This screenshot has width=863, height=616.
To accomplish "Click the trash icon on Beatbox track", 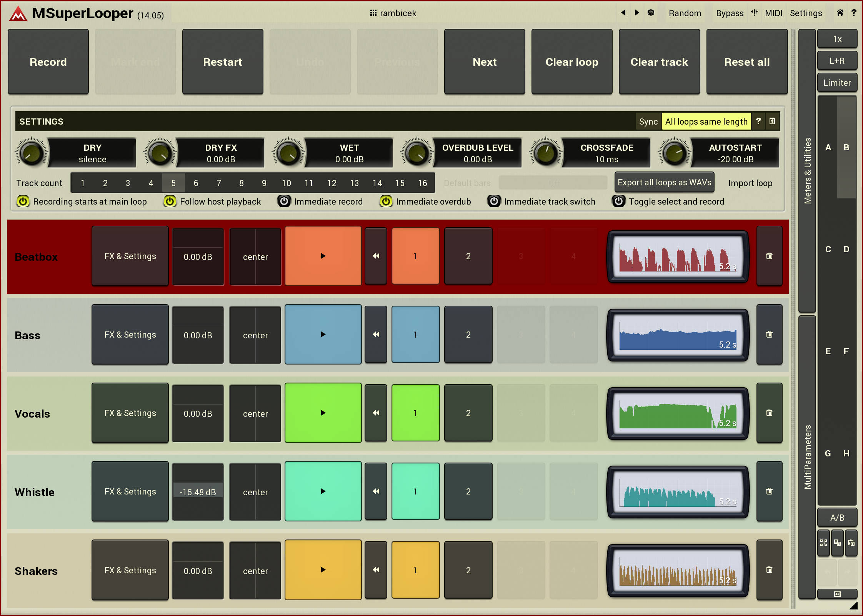I will 769,256.
